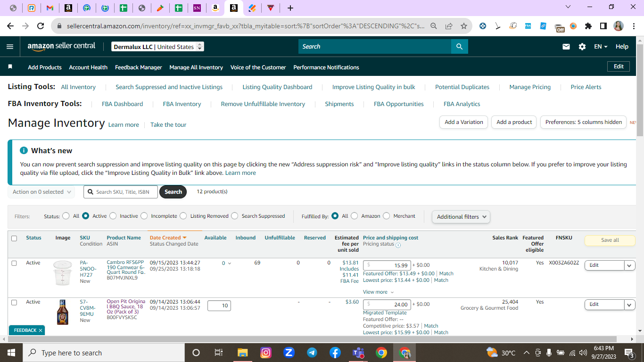Viewport: 644px width, 362px height.
Task: Focus the Search SKU, Title, ISBN field
Action: point(121,192)
